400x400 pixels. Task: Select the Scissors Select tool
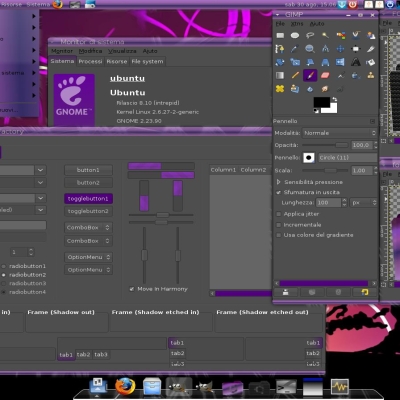click(x=356, y=35)
